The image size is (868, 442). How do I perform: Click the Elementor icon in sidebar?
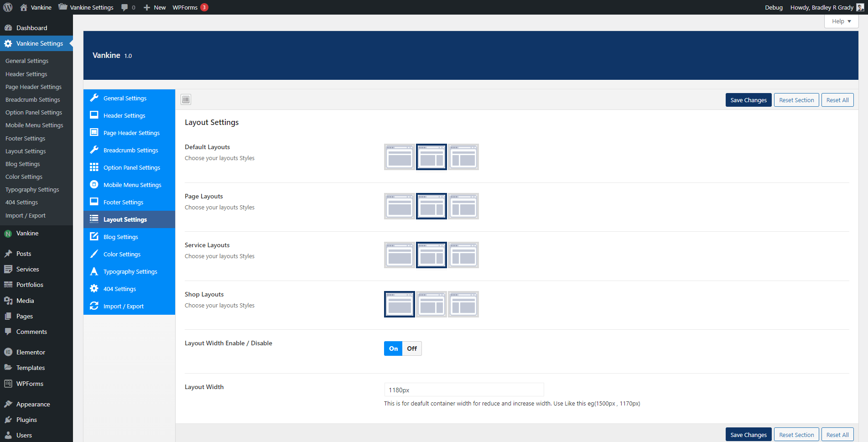click(8, 352)
